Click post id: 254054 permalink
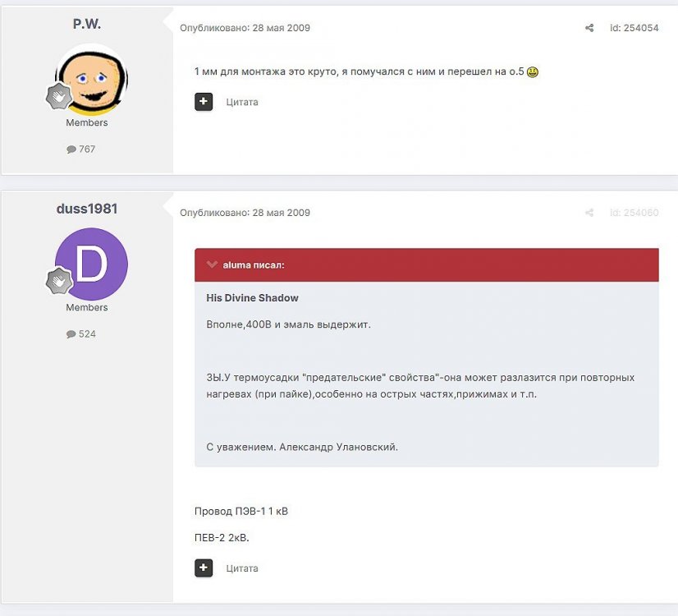This screenshot has height=616, width=678. pos(633,28)
